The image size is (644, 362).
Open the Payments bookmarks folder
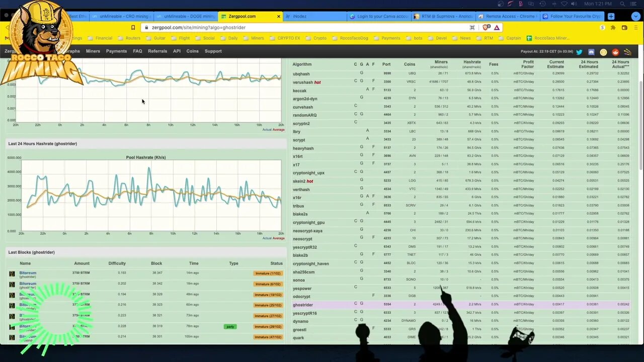click(386, 38)
